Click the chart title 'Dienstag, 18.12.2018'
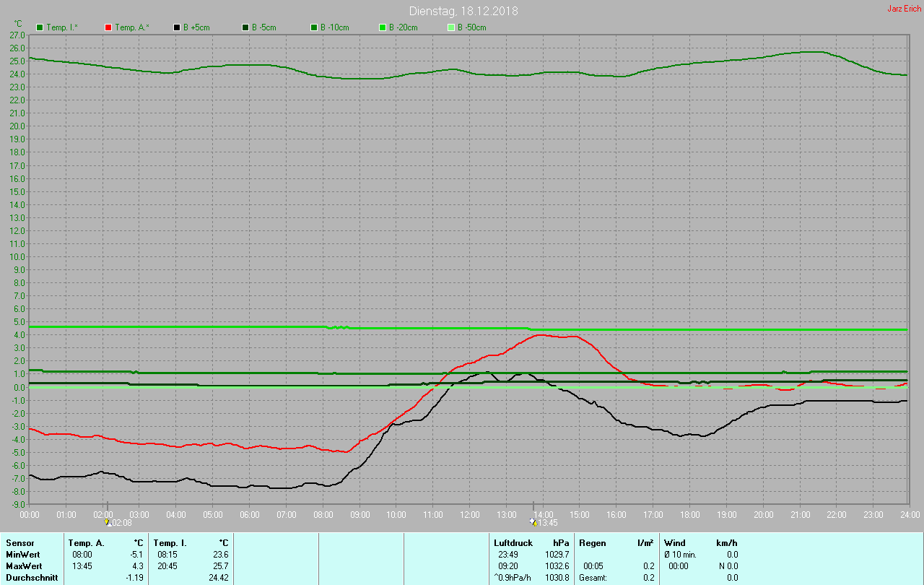Viewport: 924px width, 585px height. coord(463,11)
